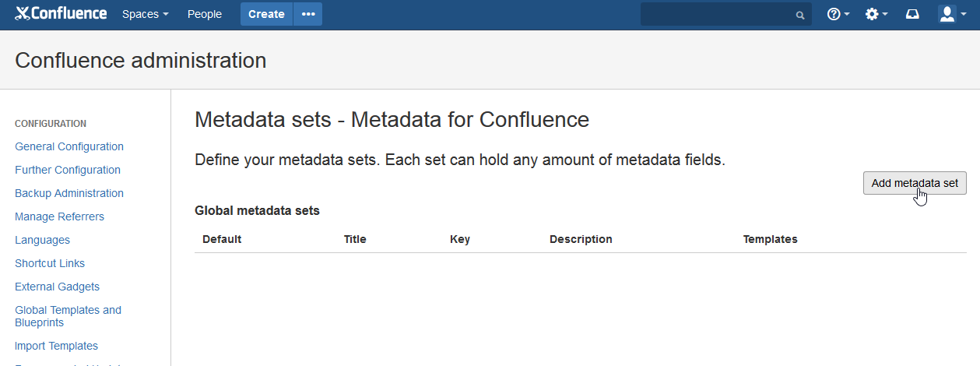This screenshot has width=980, height=366.
Task: Open General Configuration link
Action: 69,146
